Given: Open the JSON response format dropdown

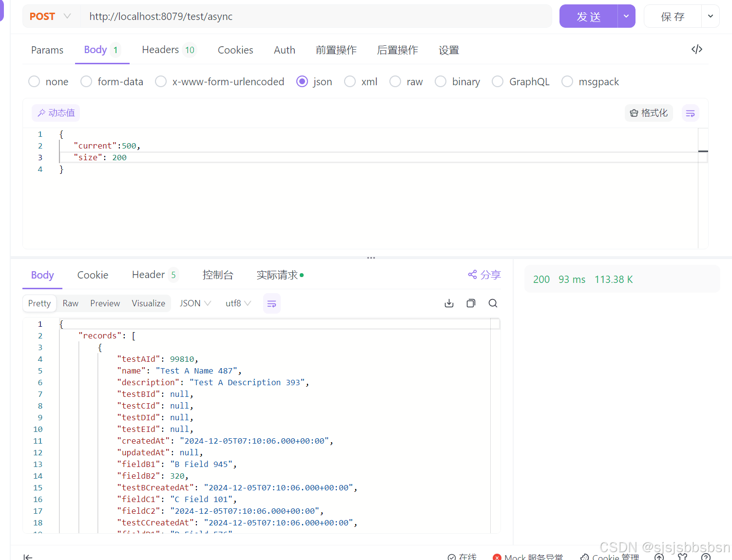Looking at the screenshot, I should [x=195, y=303].
